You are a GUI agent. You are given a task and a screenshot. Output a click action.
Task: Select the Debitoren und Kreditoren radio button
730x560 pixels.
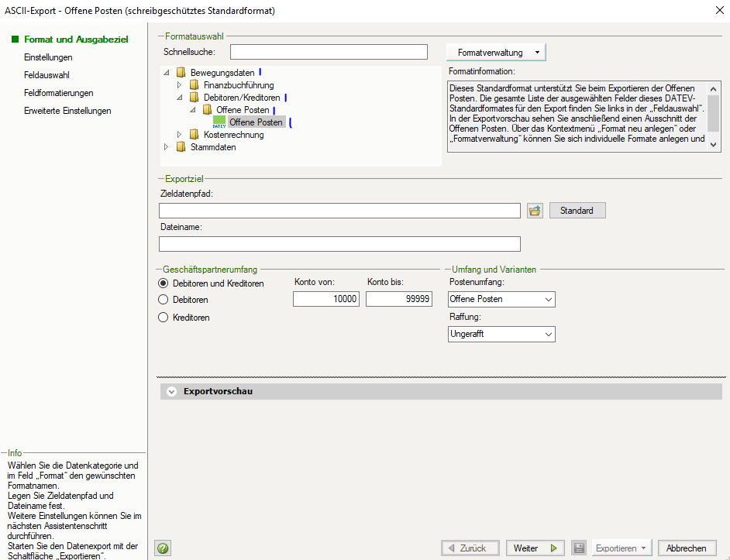point(164,283)
